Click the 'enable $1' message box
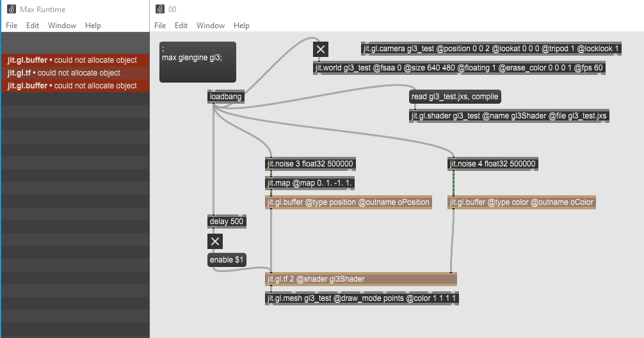Viewport: 644px width, 338px height. [x=227, y=260]
